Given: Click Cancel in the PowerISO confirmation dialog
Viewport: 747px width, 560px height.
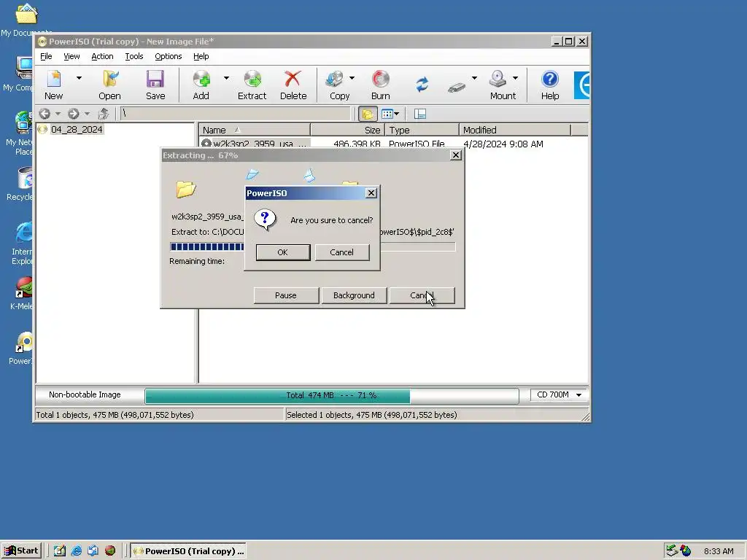Looking at the screenshot, I should point(341,252).
